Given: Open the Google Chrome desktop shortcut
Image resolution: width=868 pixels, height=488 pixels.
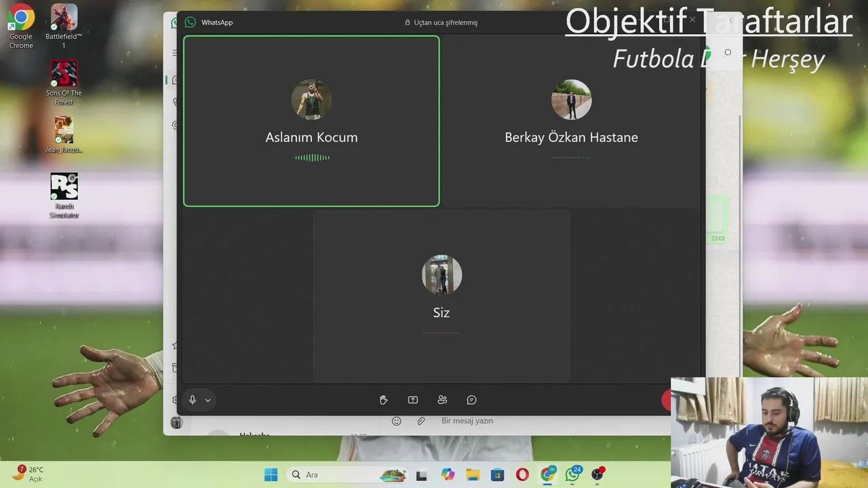Looking at the screenshot, I should click(20, 27).
